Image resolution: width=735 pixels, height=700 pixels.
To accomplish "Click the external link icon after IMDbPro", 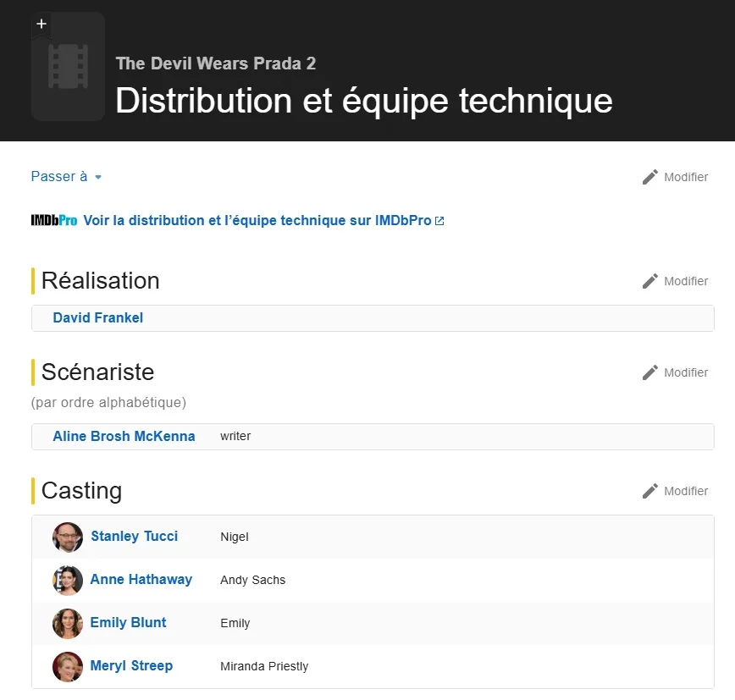I will [439, 221].
